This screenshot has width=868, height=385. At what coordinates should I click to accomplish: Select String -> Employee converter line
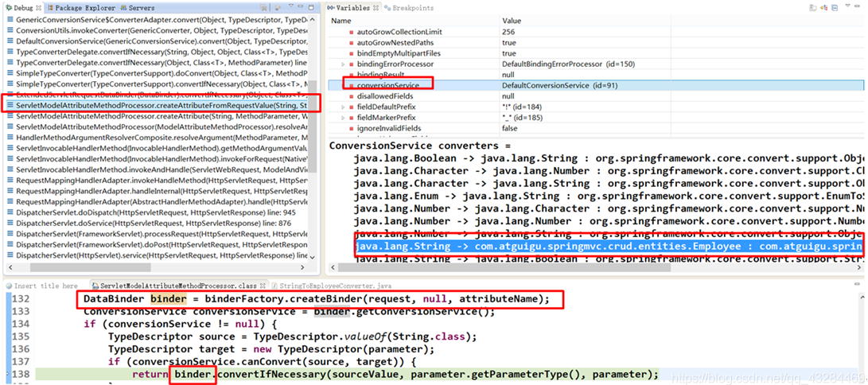[x=608, y=246]
